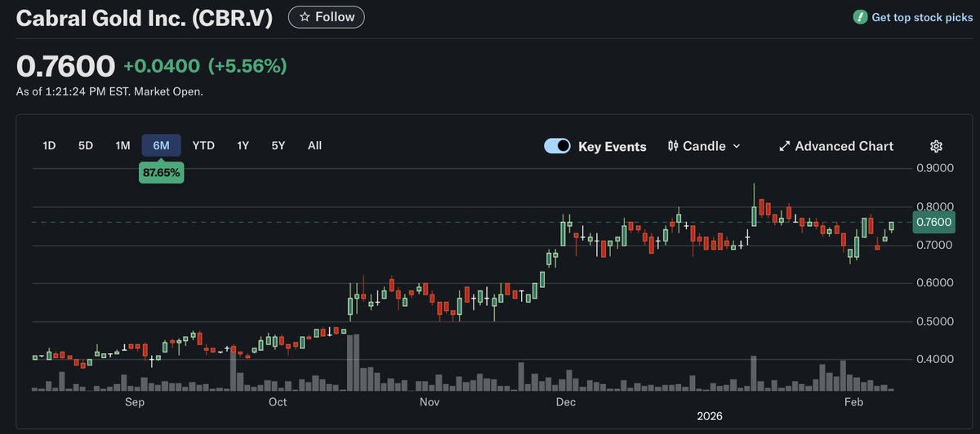Click the Sep date axis label
Viewport: 980px width, 434px height.
pyautogui.click(x=135, y=402)
